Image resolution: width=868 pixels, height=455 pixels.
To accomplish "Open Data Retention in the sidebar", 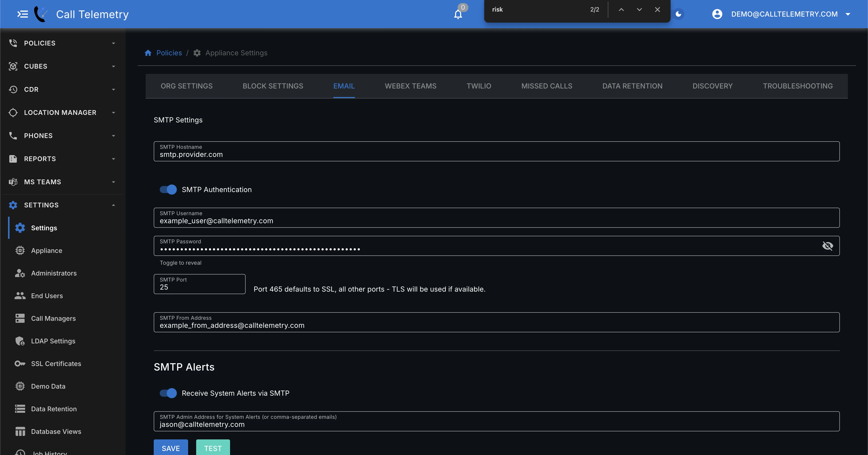I will click(x=66, y=409).
